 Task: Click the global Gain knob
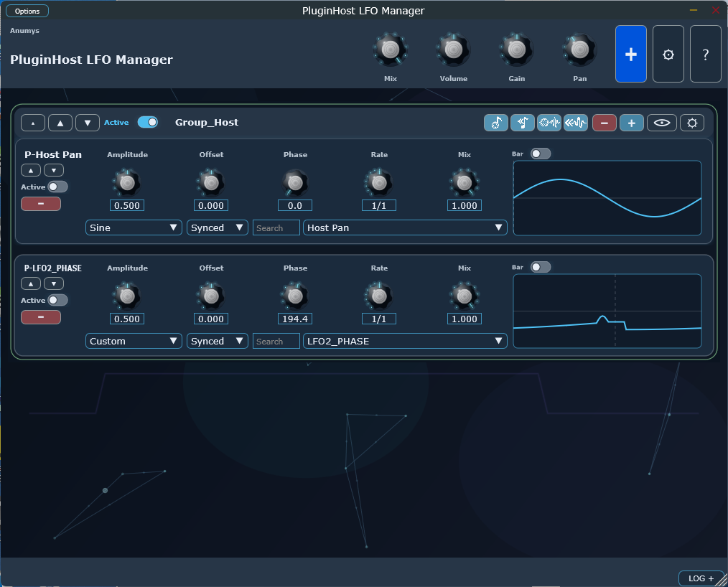[x=516, y=50]
